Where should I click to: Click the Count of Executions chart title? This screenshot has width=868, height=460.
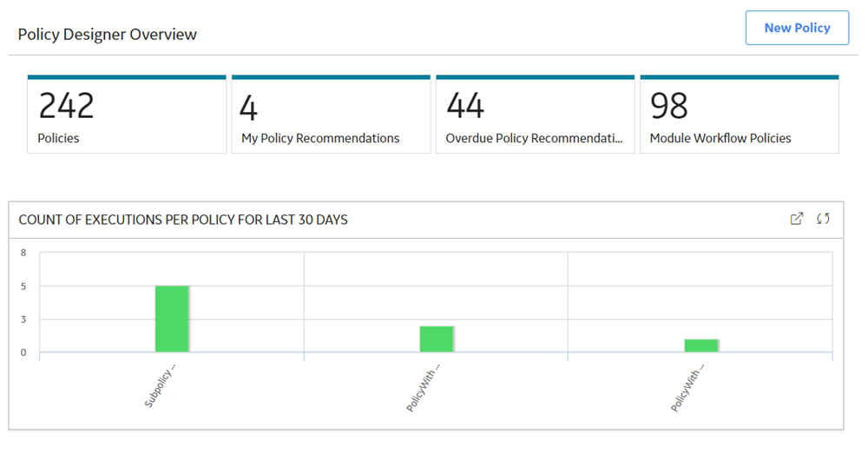coord(183,220)
